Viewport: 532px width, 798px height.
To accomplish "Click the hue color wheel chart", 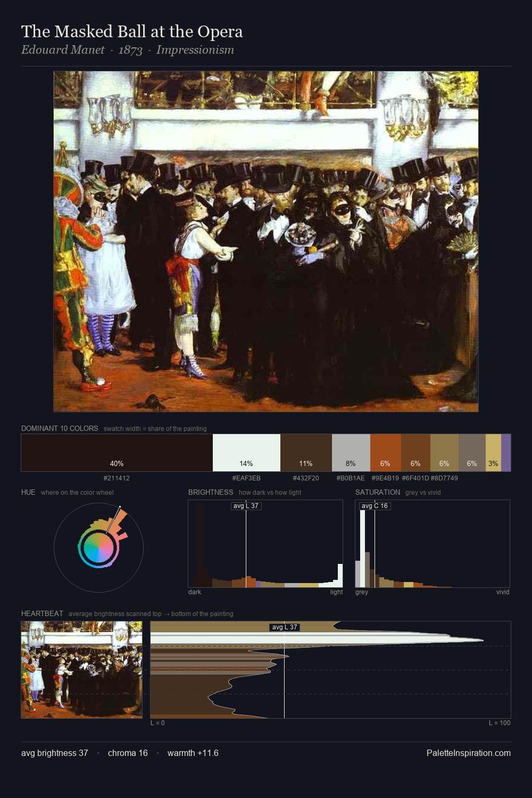I will tap(98, 547).
